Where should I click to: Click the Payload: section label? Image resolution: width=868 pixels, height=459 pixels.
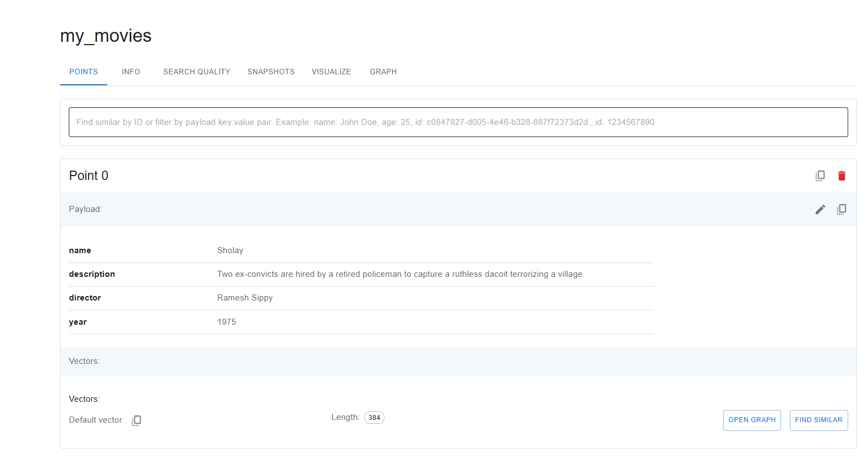(85, 209)
